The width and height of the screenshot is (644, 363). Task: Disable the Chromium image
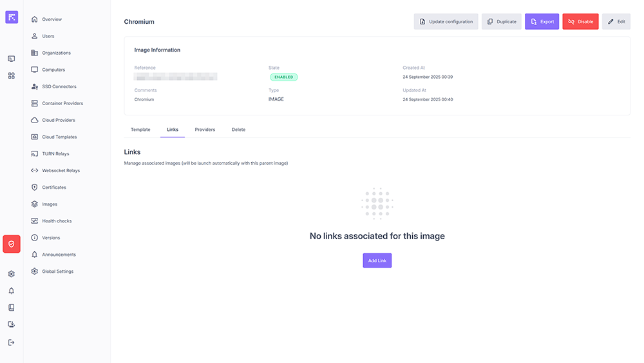(580, 21)
